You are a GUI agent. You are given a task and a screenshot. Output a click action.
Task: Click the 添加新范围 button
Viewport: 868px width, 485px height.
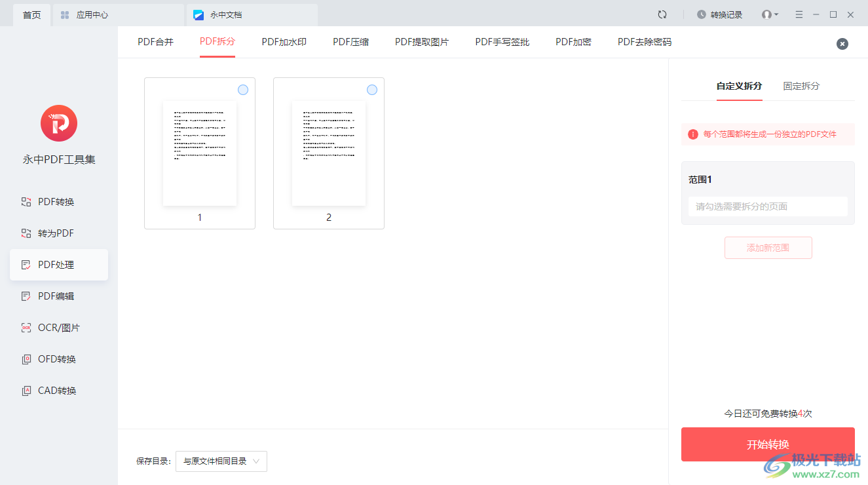(768, 248)
